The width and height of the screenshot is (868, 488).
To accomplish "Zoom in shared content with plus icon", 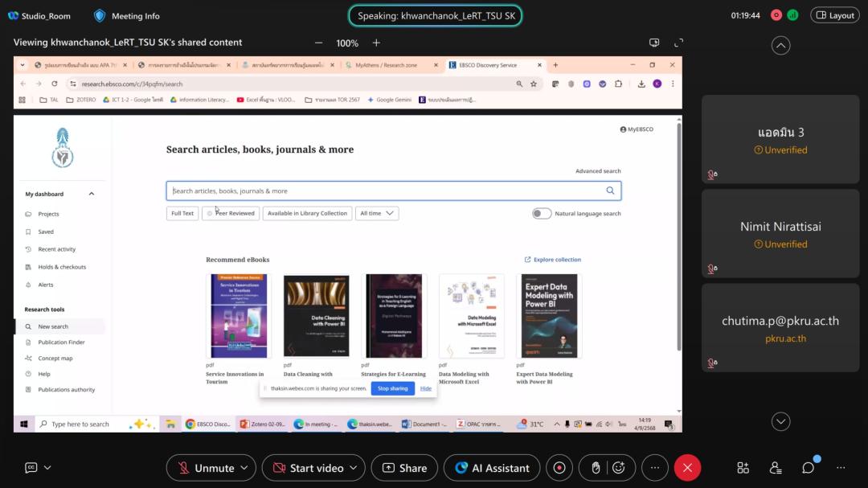I will point(376,43).
